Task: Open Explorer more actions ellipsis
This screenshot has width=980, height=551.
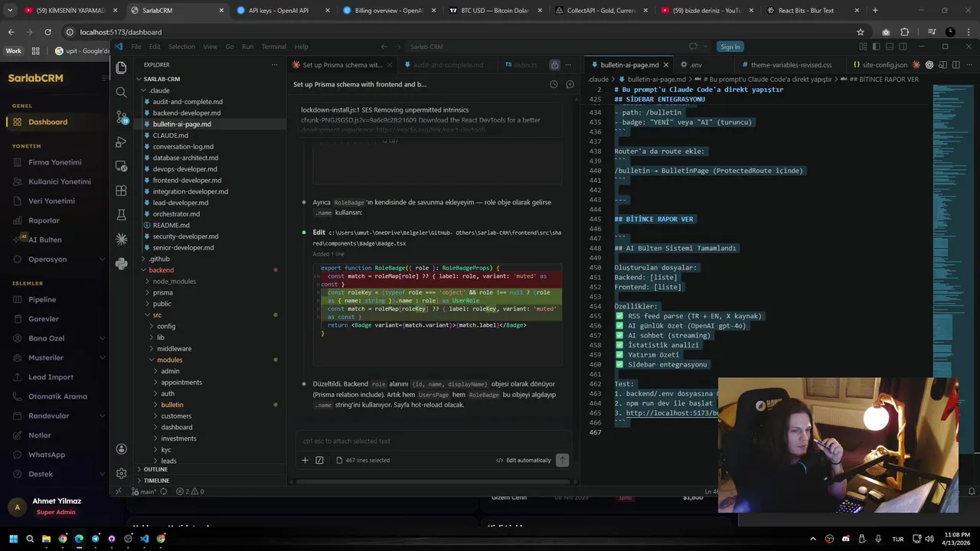Action: tap(275, 65)
